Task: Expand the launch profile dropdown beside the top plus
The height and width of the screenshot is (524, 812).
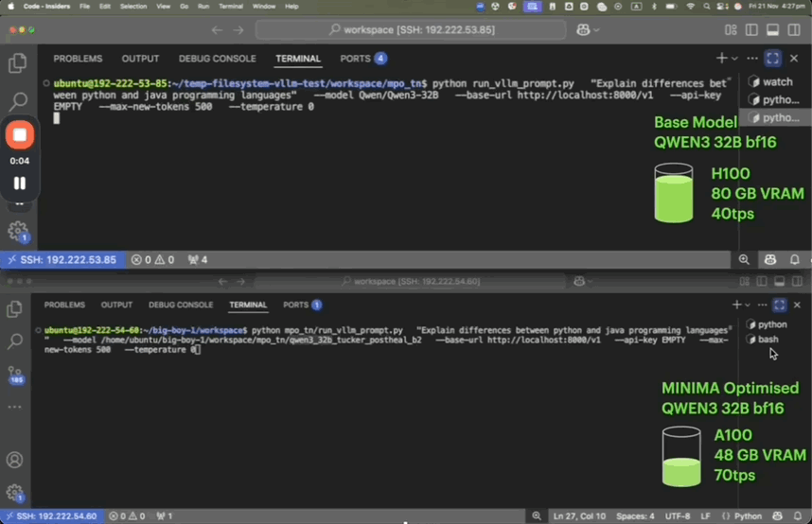Action: click(734, 59)
